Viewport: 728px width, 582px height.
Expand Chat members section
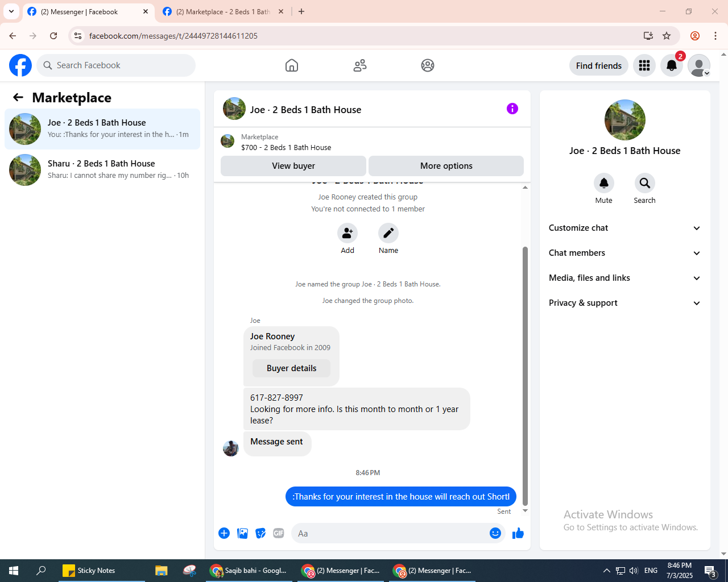coord(624,253)
